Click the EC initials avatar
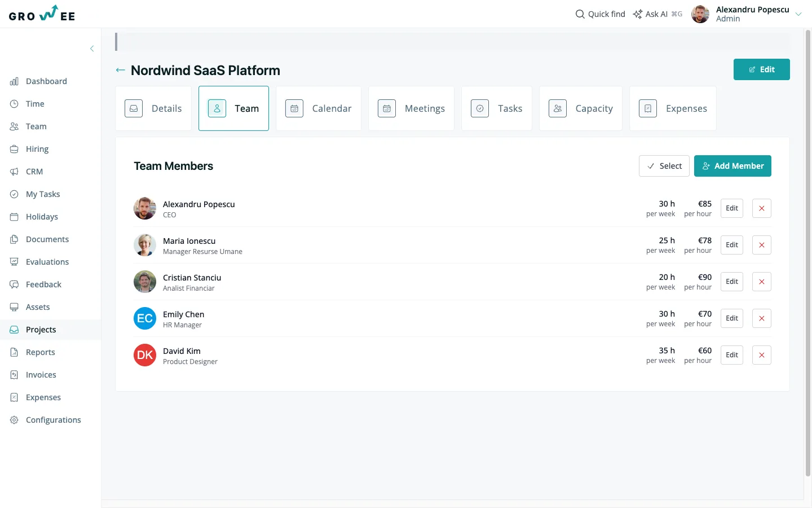Viewport: 812px width, 508px height. coord(145,318)
